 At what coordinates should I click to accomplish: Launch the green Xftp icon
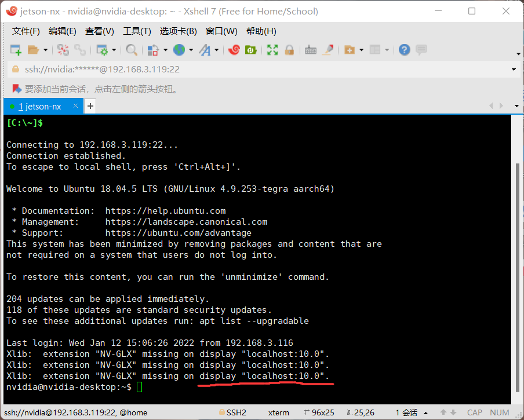[x=250, y=50]
